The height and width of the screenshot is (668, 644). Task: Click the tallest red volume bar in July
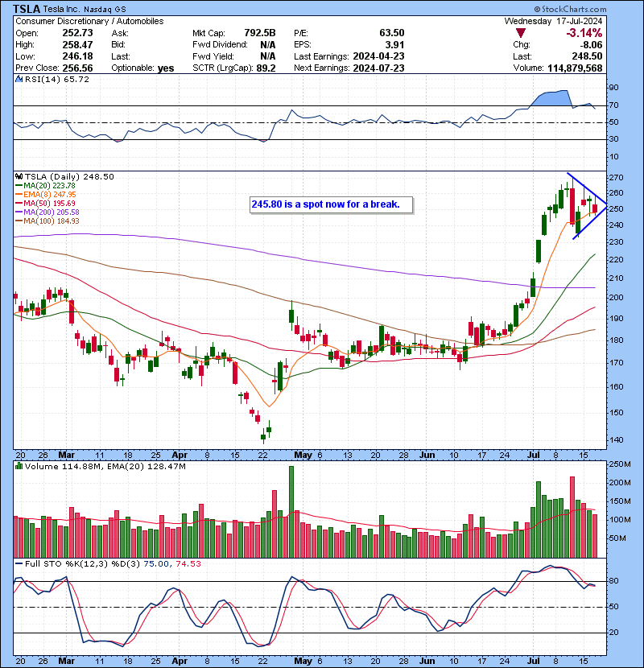572,517
